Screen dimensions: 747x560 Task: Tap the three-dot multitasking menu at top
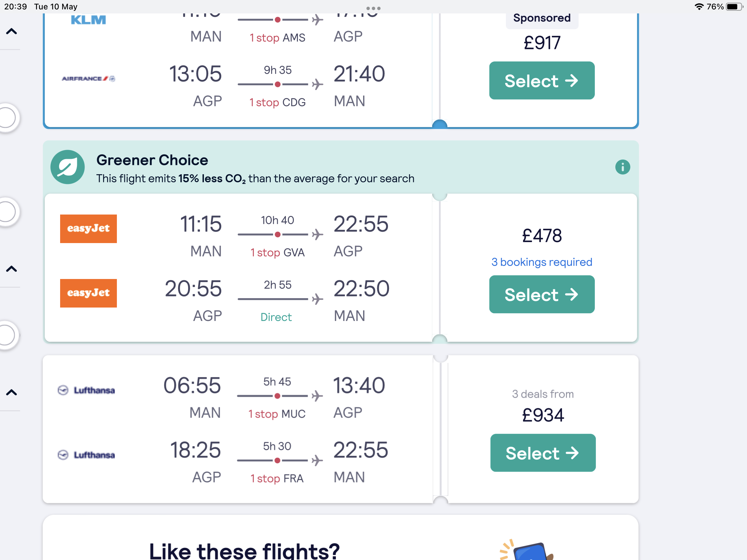(373, 8)
